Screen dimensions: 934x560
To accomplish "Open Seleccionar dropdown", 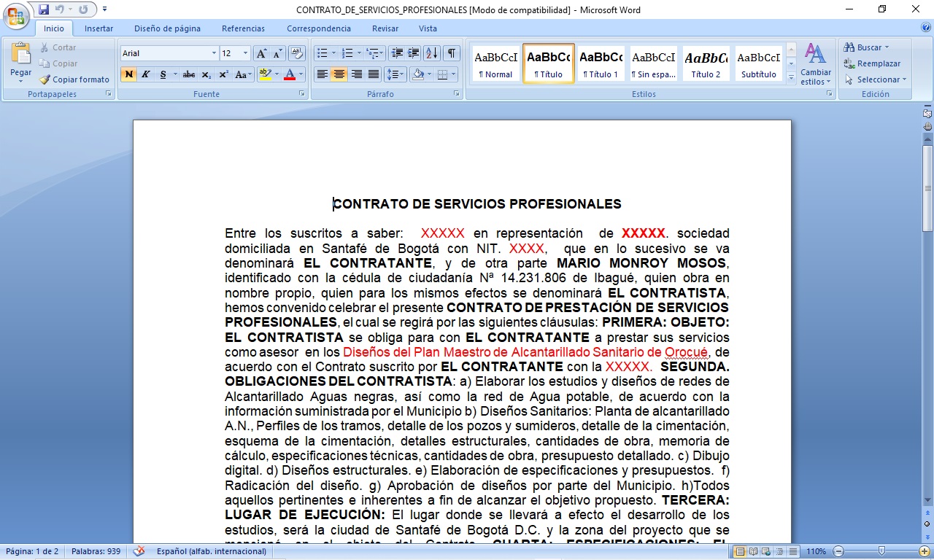I will pyautogui.click(x=875, y=79).
